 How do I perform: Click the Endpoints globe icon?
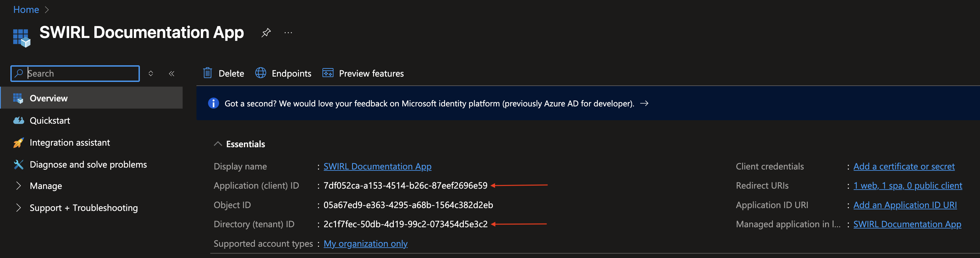click(261, 73)
